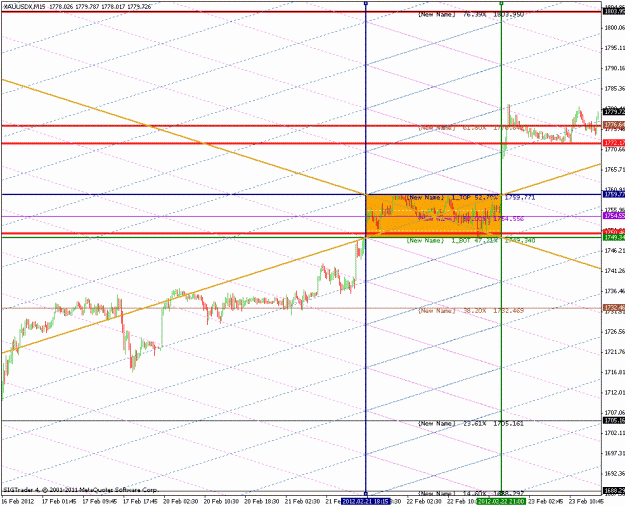Click the 1_TOP 52.79% label at 1759.771
The image size is (625, 506).
(470, 198)
